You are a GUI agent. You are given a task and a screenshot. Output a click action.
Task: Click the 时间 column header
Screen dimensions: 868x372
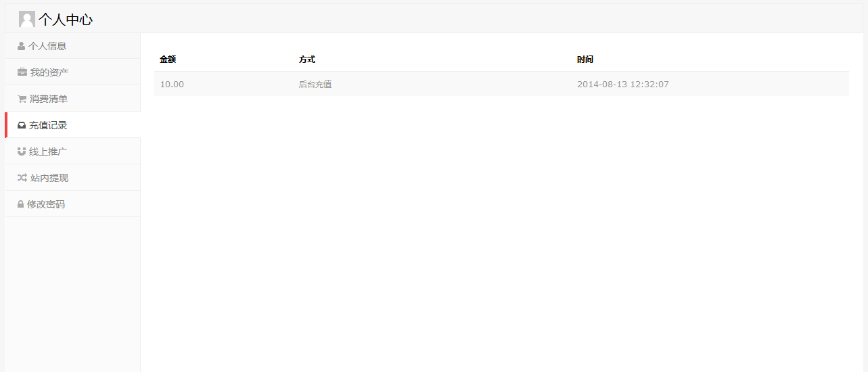pyautogui.click(x=585, y=60)
